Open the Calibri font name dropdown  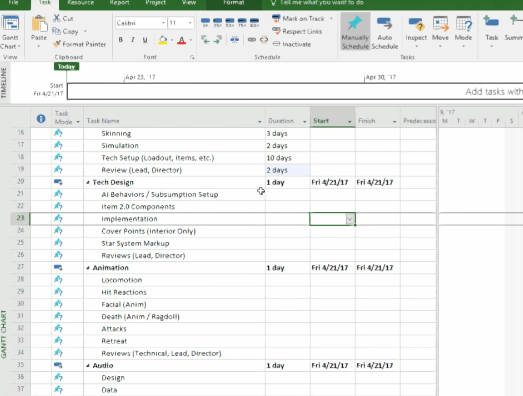[163, 23]
